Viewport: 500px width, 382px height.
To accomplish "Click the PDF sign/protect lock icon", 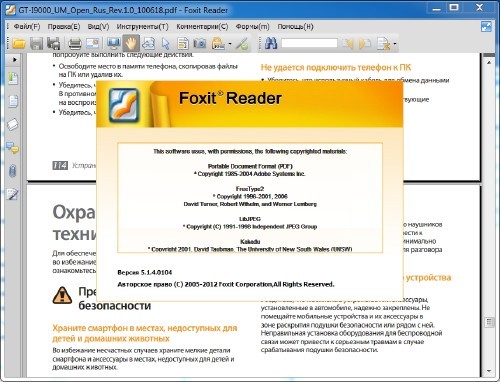I will tap(219, 44).
